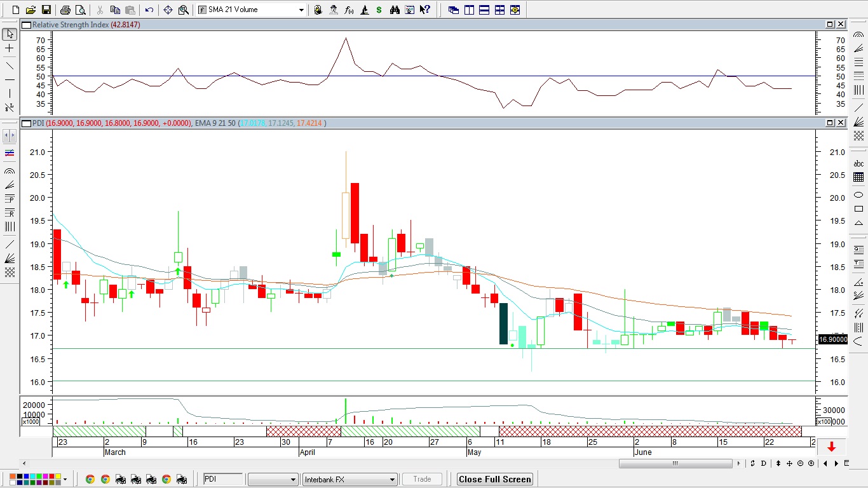868x488 pixels.
Task: Go to previous symbol with left arrow
Action: tap(825, 463)
